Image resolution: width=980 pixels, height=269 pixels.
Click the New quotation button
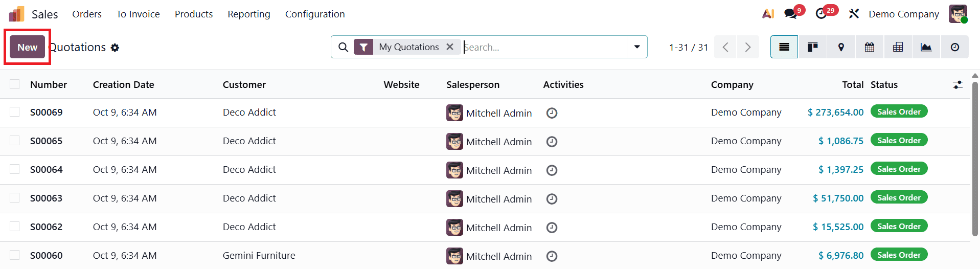pyautogui.click(x=28, y=47)
